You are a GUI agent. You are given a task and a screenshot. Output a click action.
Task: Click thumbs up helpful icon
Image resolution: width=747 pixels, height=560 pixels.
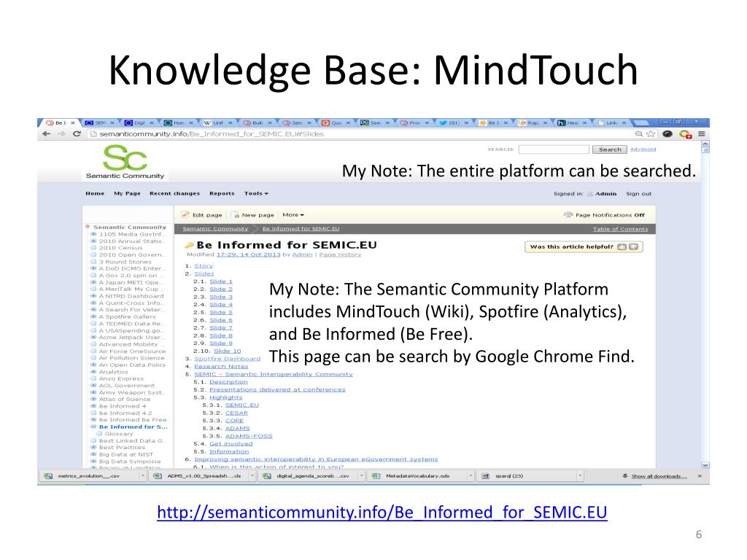622,246
